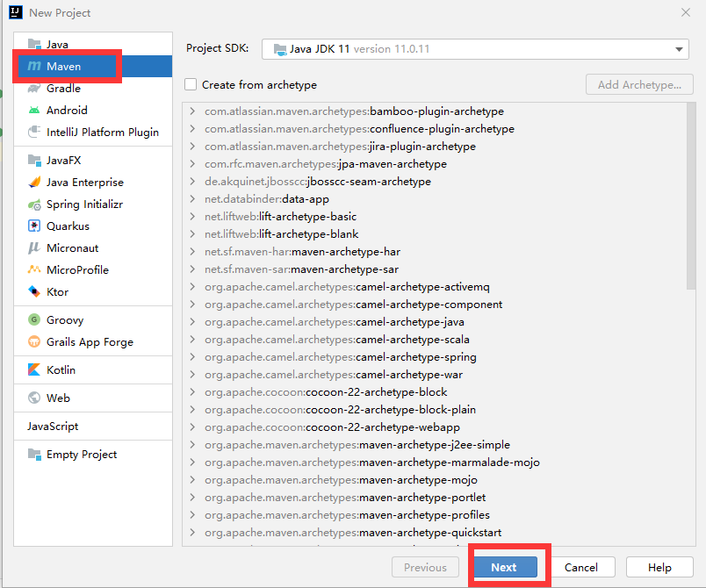The image size is (706, 588).
Task: Select the maven-archetype-mojo row
Action: [435, 479]
